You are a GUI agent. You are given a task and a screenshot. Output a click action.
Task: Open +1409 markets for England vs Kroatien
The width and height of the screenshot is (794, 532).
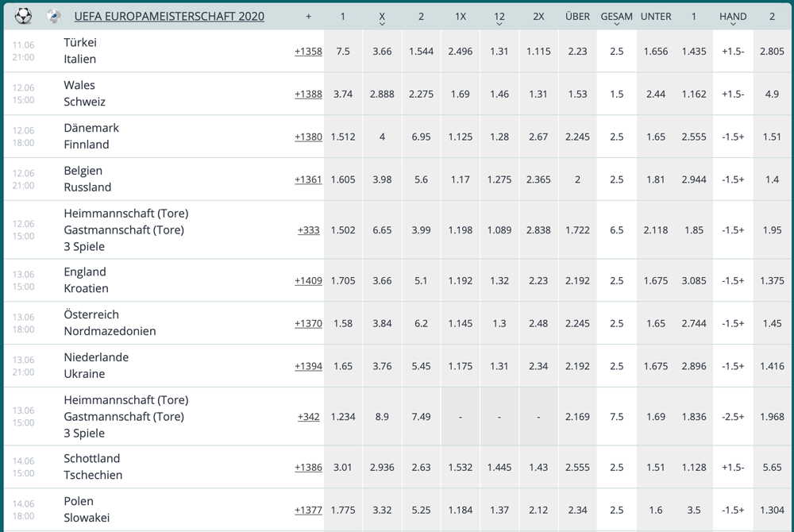point(308,281)
